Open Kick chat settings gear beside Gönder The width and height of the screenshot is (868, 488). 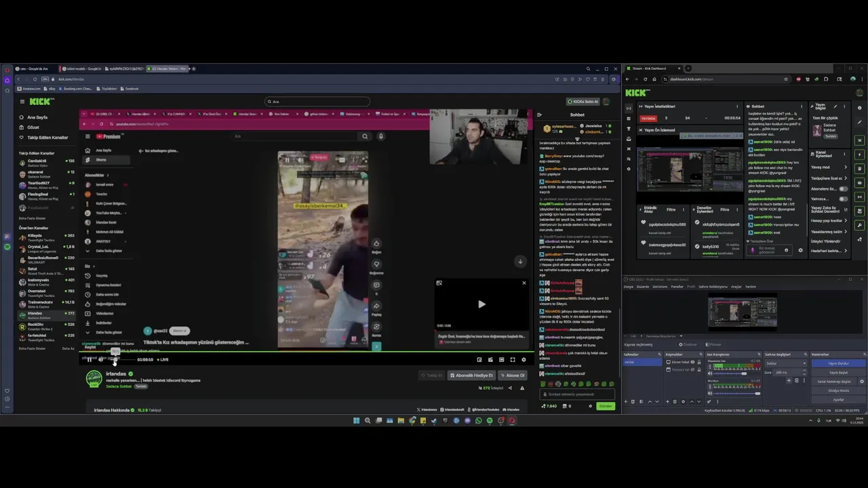point(590,406)
